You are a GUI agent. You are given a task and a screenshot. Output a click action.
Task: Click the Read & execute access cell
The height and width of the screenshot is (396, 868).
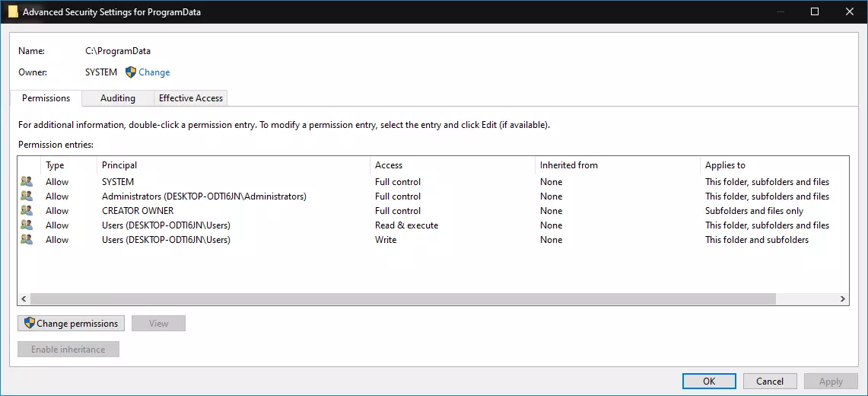point(406,225)
